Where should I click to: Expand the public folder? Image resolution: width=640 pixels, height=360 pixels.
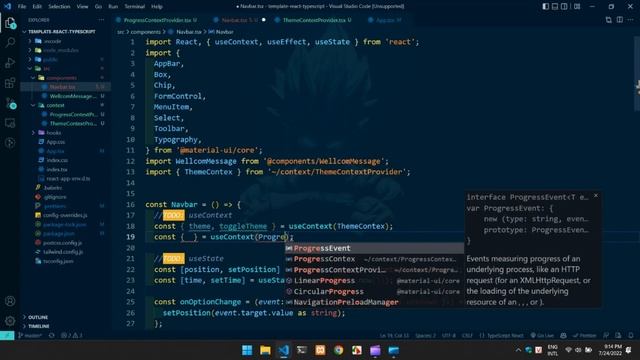tap(50, 60)
